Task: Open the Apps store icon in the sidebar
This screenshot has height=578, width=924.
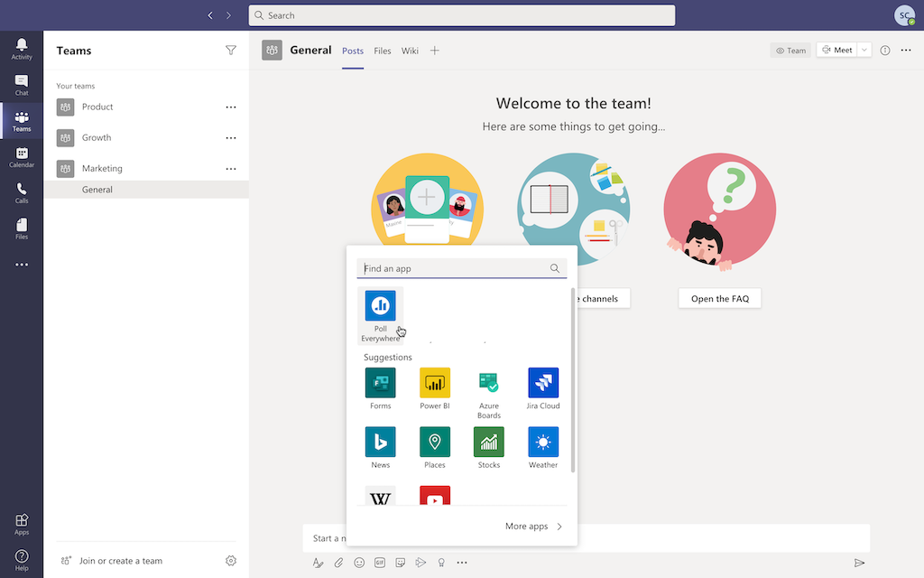Action: point(22,525)
